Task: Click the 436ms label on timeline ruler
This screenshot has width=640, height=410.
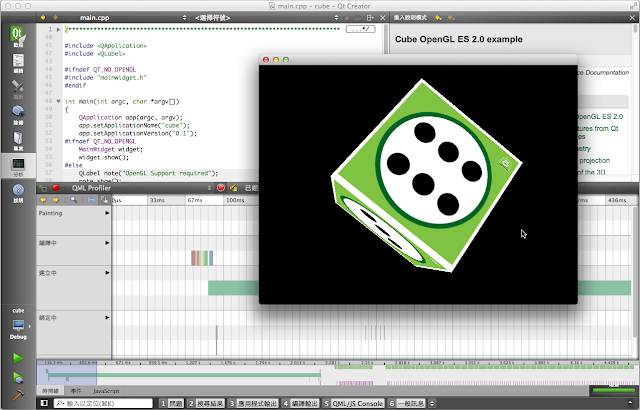Action: (617, 200)
